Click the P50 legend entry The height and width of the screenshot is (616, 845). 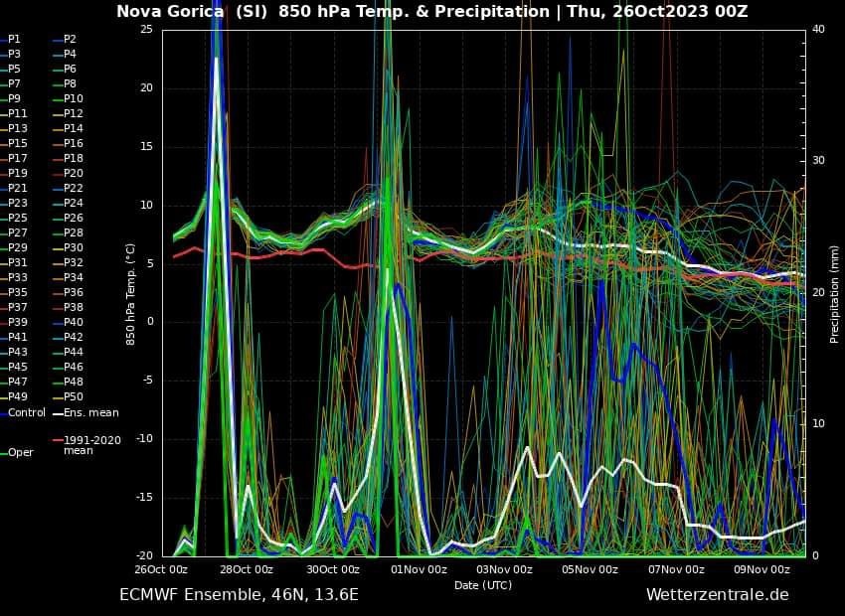pyautogui.click(x=73, y=396)
